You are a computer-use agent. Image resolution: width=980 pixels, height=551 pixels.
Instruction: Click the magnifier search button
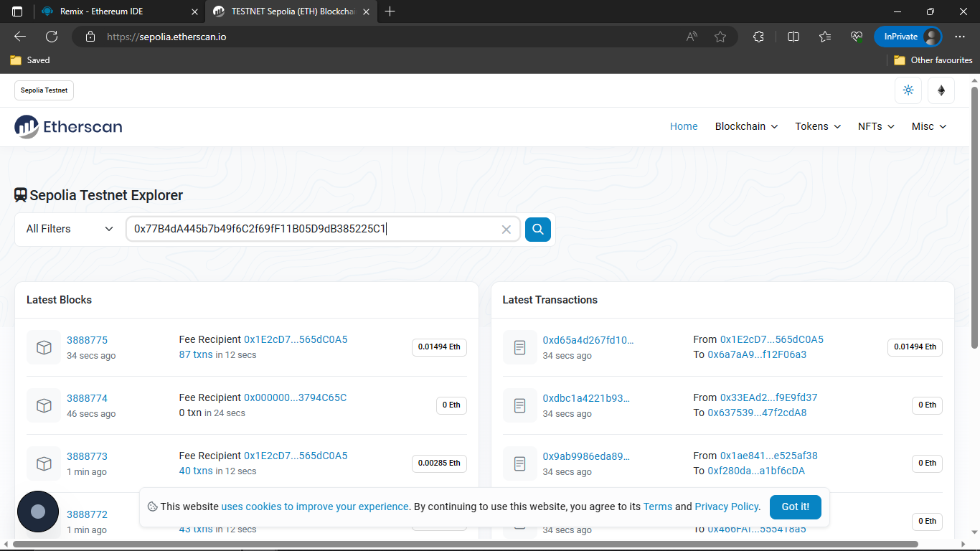tap(538, 230)
